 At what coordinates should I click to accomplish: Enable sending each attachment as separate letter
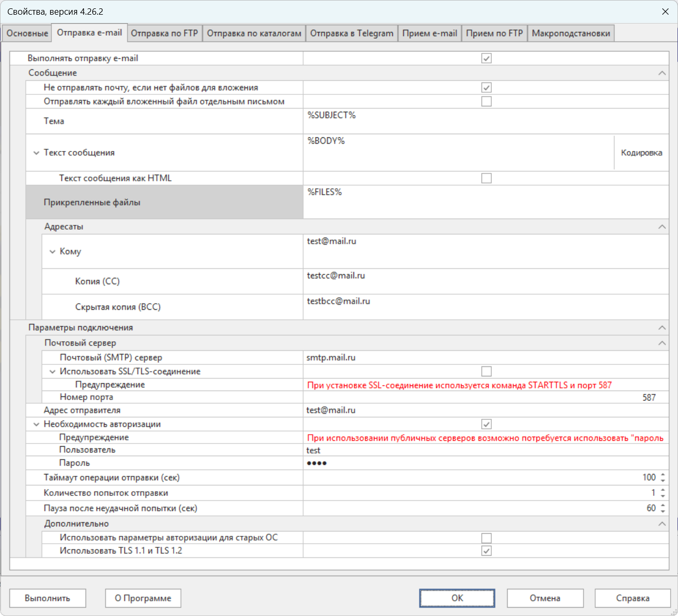pyautogui.click(x=486, y=101)
